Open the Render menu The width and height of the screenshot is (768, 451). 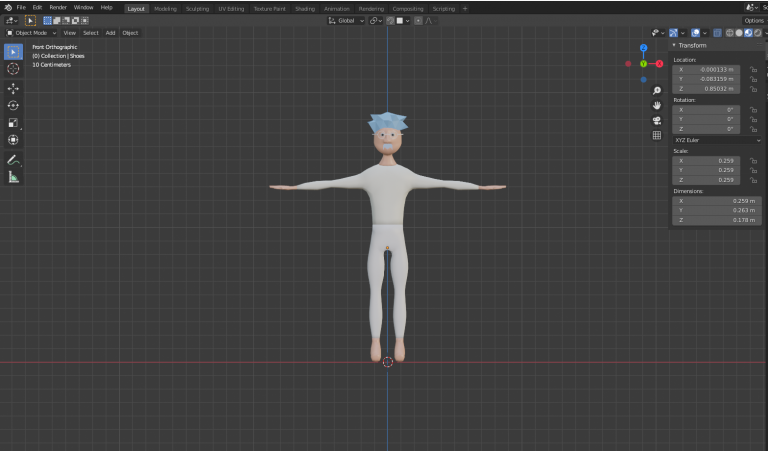coord(58,7)
